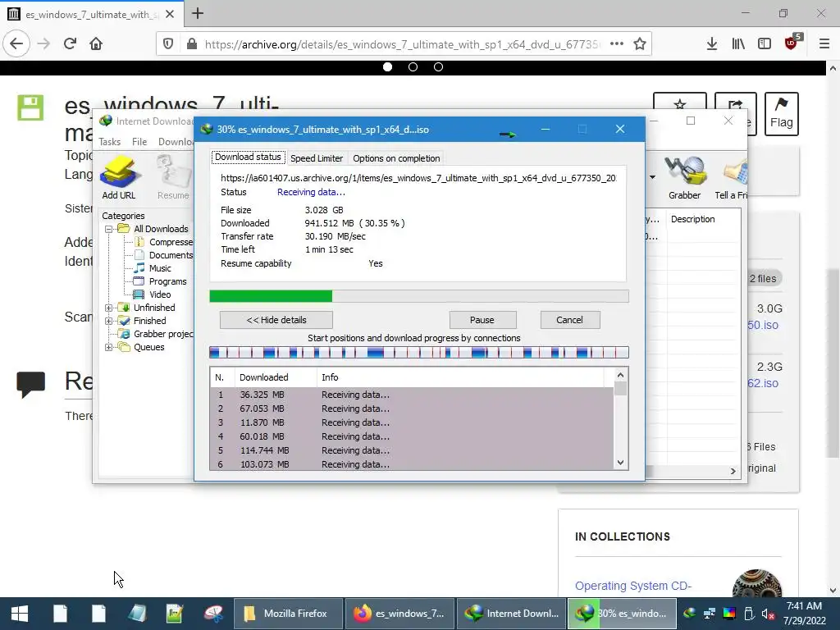Click the Description column header in IDM
The height and width of the screenshot is (630, 840).
pos(704,219)
